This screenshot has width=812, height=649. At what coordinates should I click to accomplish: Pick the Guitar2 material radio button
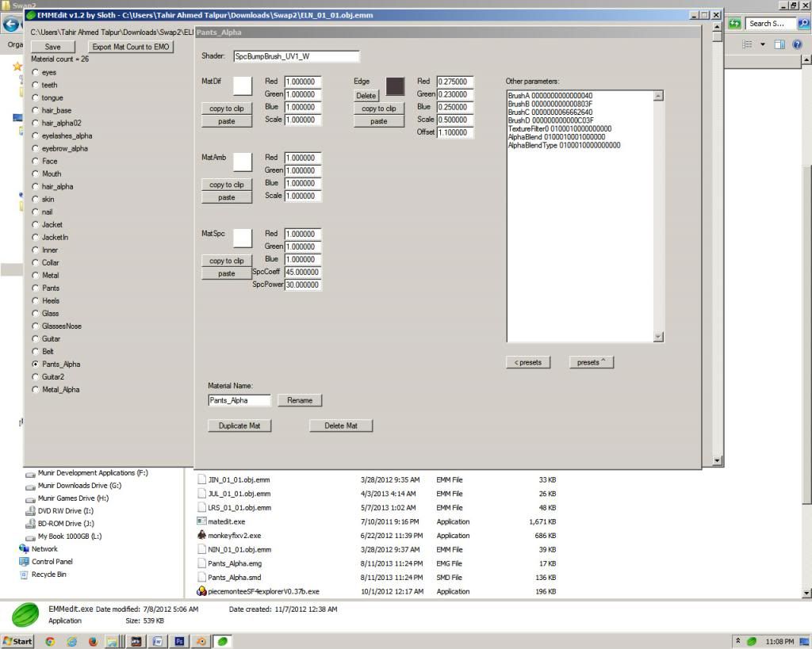point(35,376)
